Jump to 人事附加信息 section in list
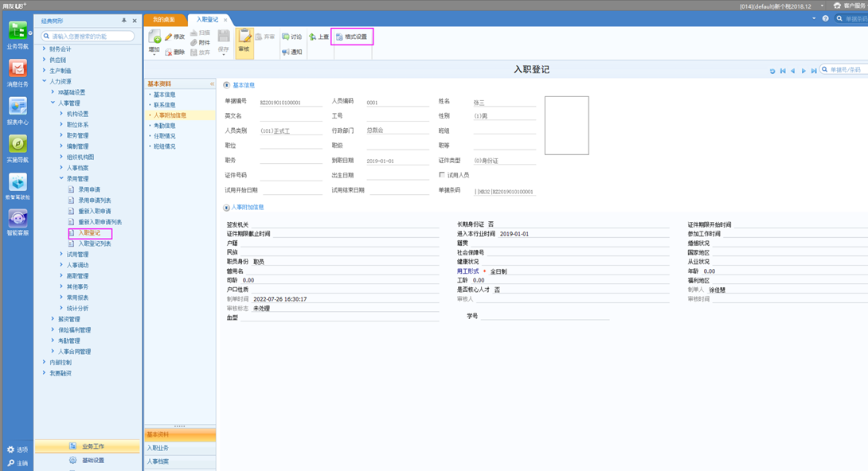 (170, 115)
